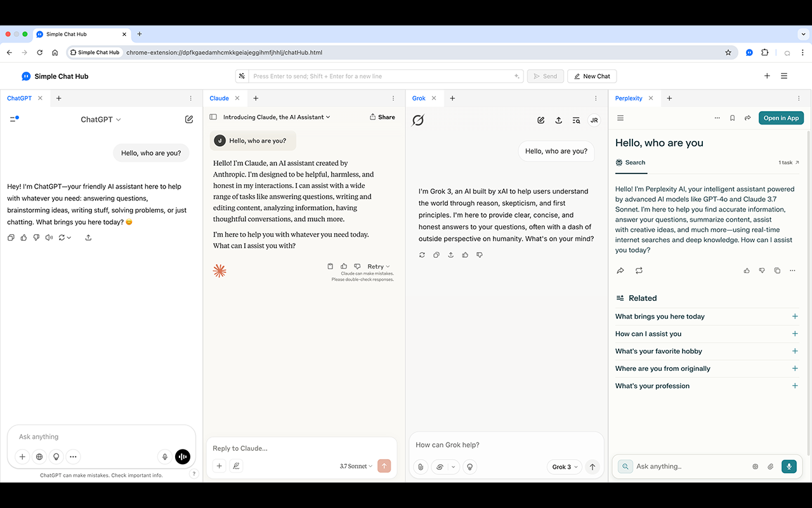Click Share in the Claude panel

pyautogui.click(x=382, y=117)
